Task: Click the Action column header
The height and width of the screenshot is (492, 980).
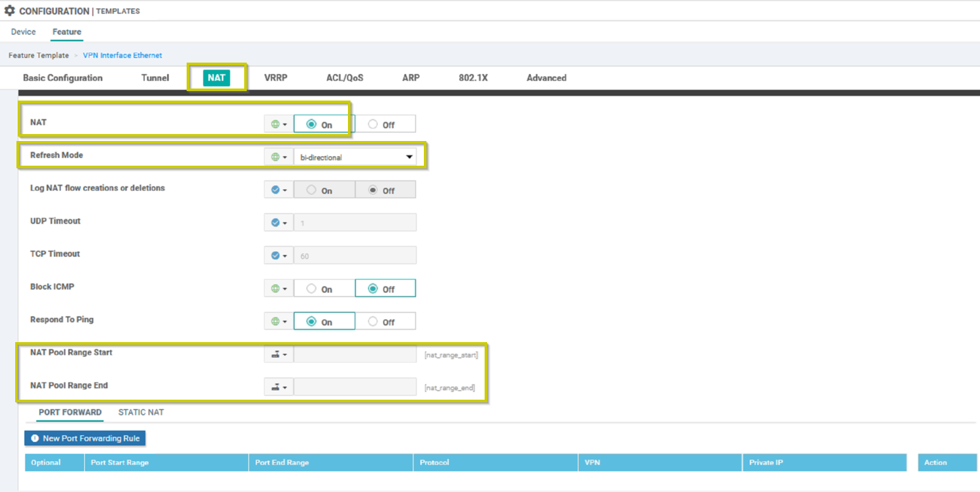Action: click(x=947, y=462)
